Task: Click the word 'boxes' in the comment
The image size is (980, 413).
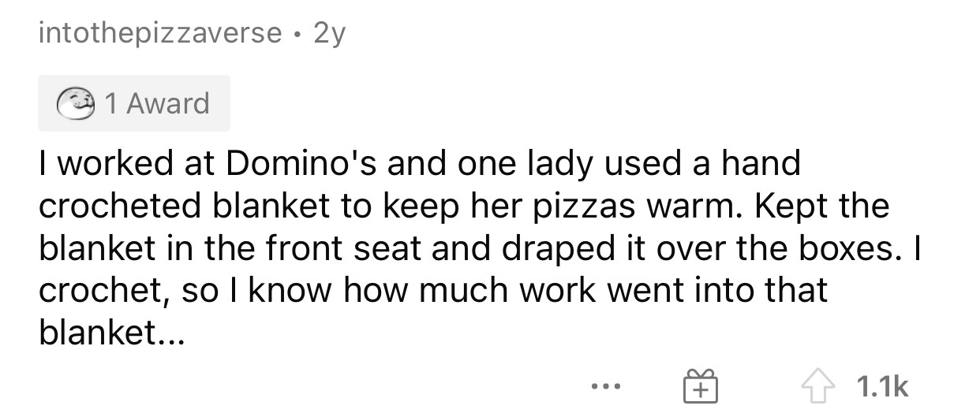Action: pyautogui.click(x=854, y=248)
